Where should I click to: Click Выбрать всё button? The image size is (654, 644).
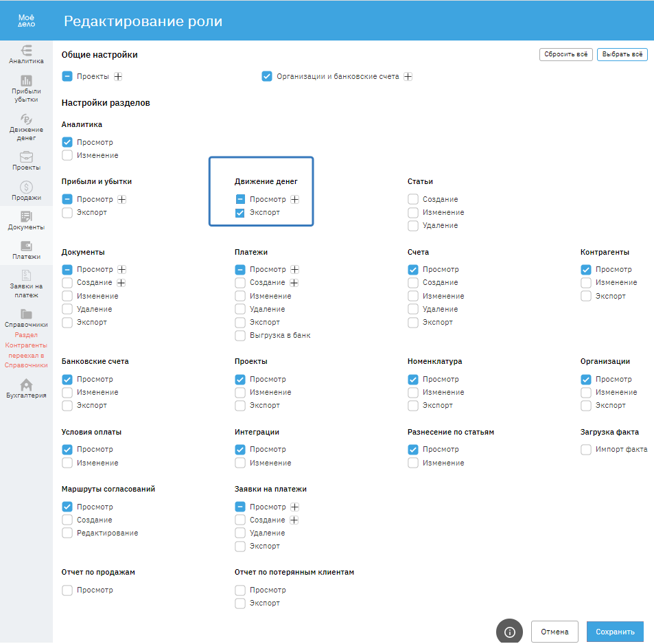coord(622,54)
